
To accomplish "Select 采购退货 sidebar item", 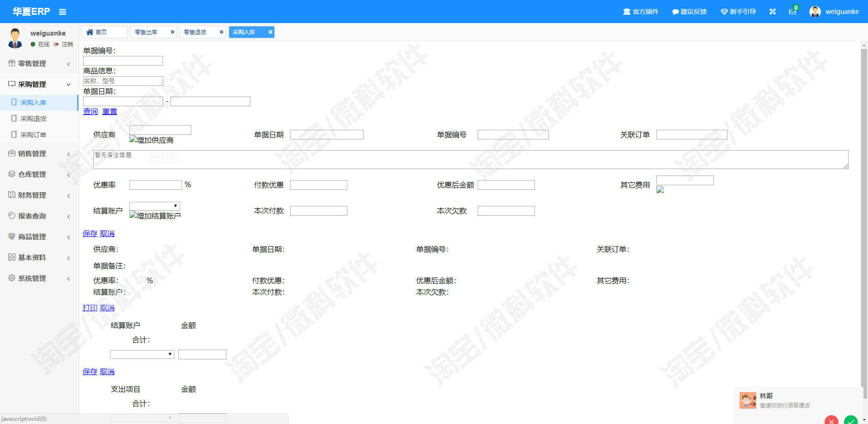I will 39,119.
